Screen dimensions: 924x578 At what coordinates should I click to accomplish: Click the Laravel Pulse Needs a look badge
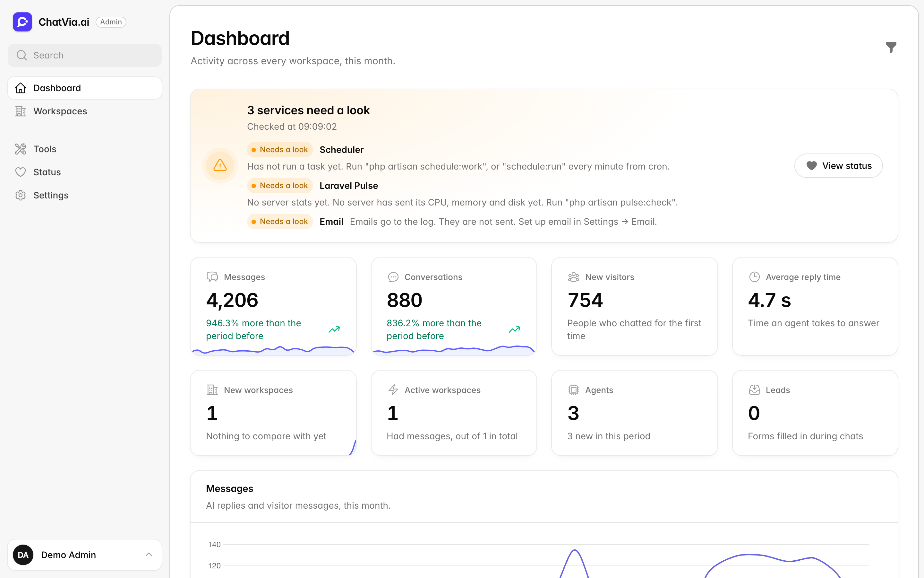(x=280, y=185)
